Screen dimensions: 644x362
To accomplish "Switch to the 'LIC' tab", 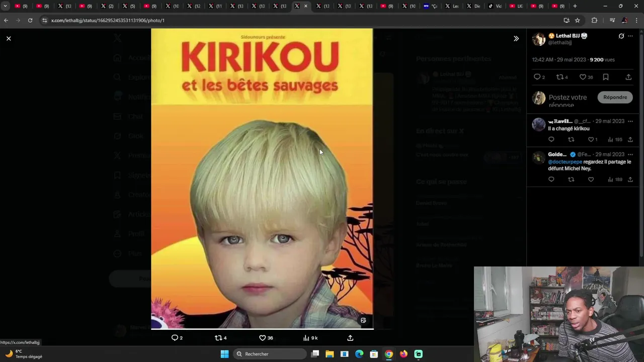I will [x=516, y=6].
